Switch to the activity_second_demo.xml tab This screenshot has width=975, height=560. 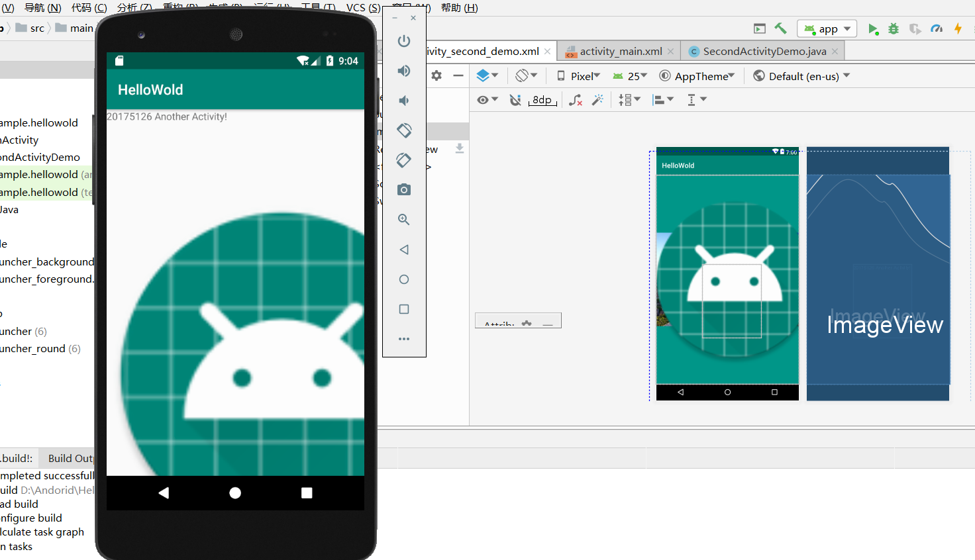pos(484,51)
